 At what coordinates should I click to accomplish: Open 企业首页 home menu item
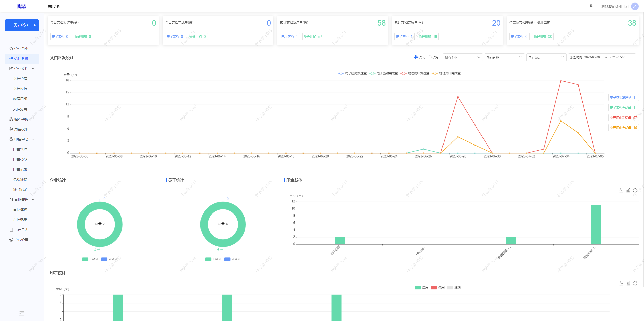[x=19, y=49]
